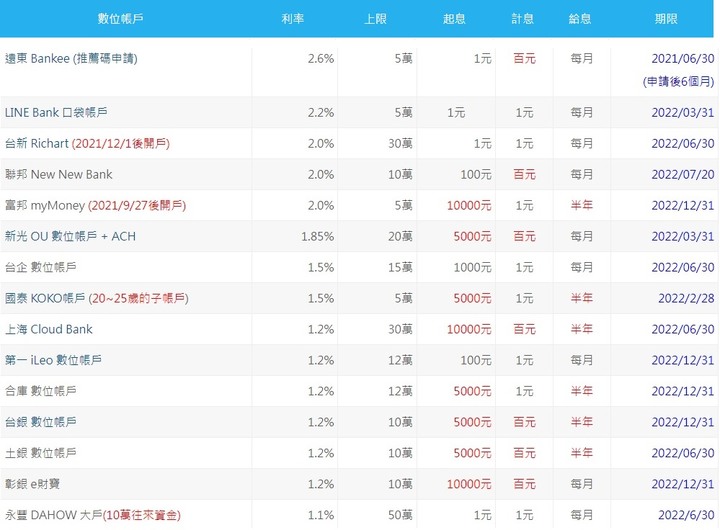This screenshot has height=530, width=720.
Task: Select the 聯邦 New New Bank row
Action: pos(359,175)
